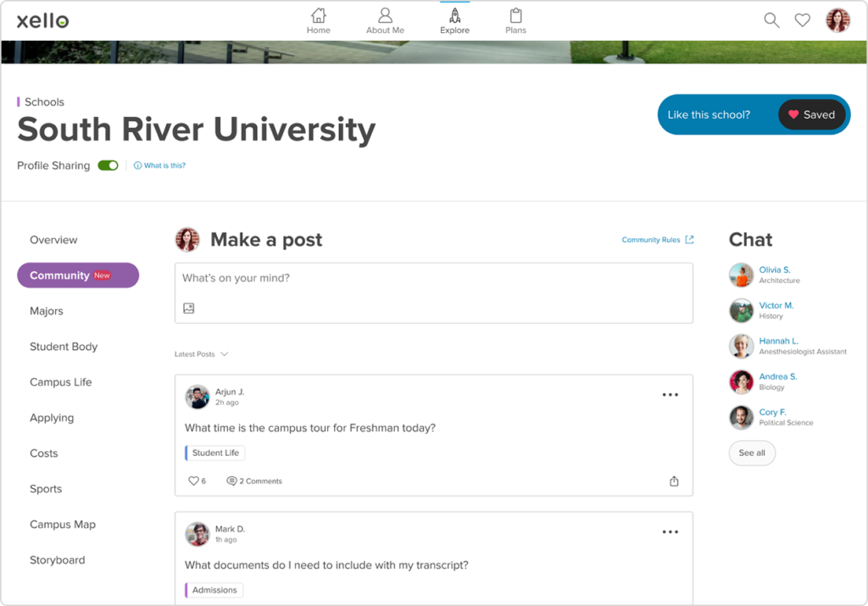
Task: Click the heart favorites icon in top bar
Action: pos(802,19)
